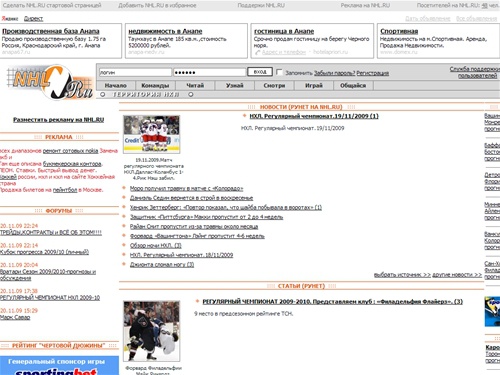Click the bullet icon before НХЛ 19/11/2009 headline
The height and width of the screenshot is (375, 500).
click(x=245, y=116)
